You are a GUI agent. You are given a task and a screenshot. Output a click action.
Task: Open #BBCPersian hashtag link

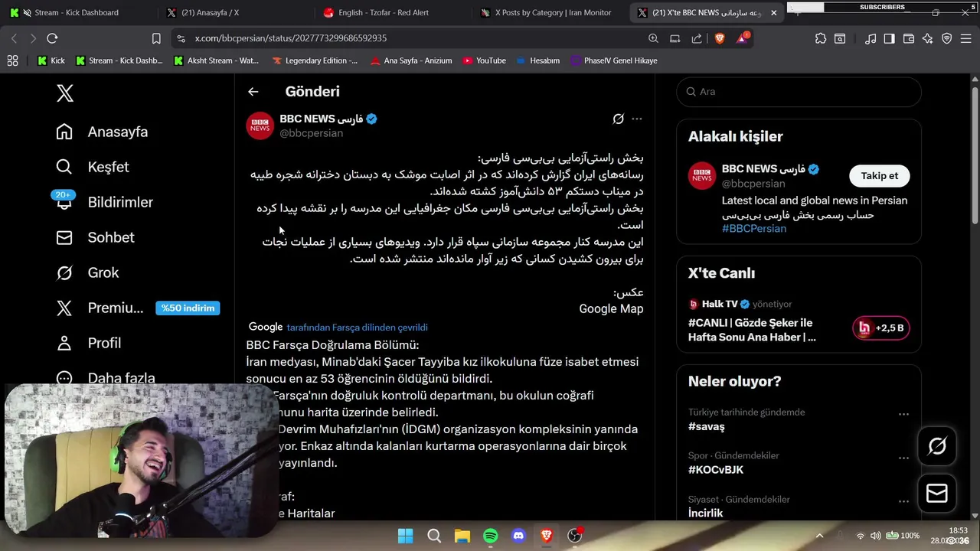tap(754, 228)
